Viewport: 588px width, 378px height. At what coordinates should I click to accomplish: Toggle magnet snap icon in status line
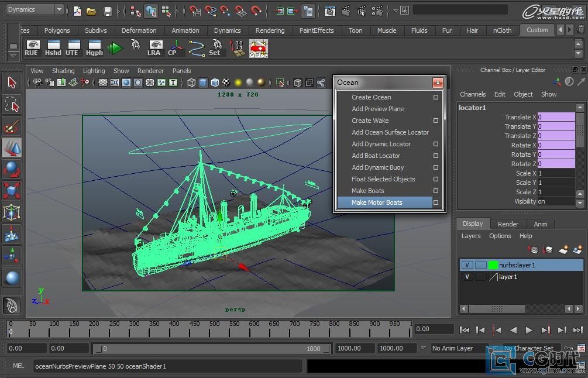coord(256,11)
